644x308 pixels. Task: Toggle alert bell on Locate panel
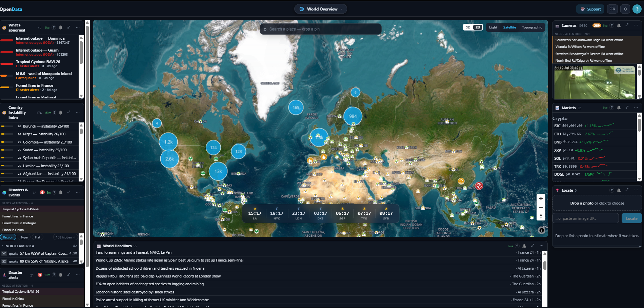click(x=619, y=190)
